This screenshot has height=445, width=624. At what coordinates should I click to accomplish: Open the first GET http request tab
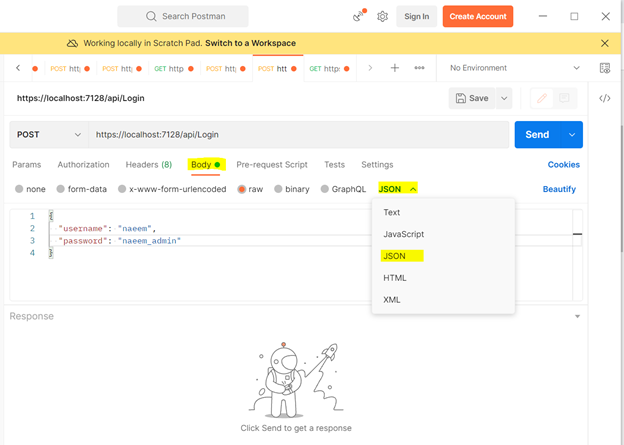174,68
